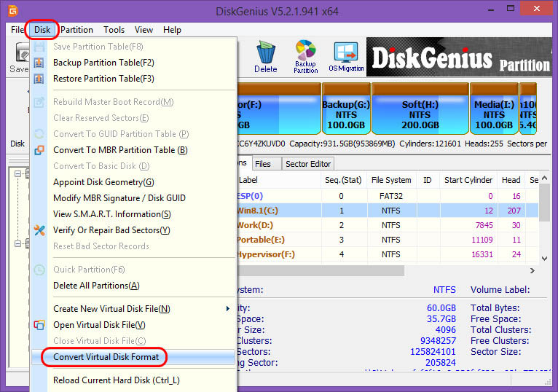
Task: Open the View menu
Action: pos(144,30)
